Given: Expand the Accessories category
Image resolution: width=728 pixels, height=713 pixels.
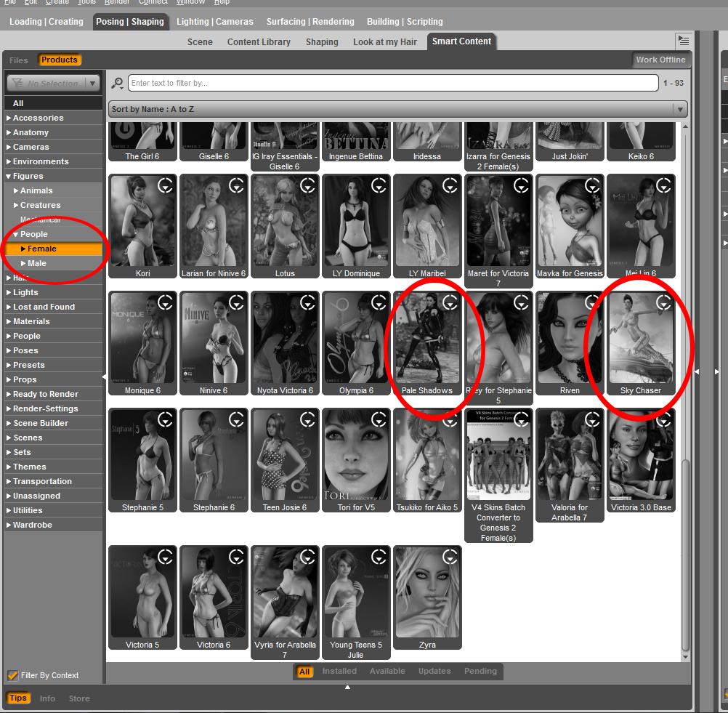Looking at the screenshot, I should [x=9, y=118].
